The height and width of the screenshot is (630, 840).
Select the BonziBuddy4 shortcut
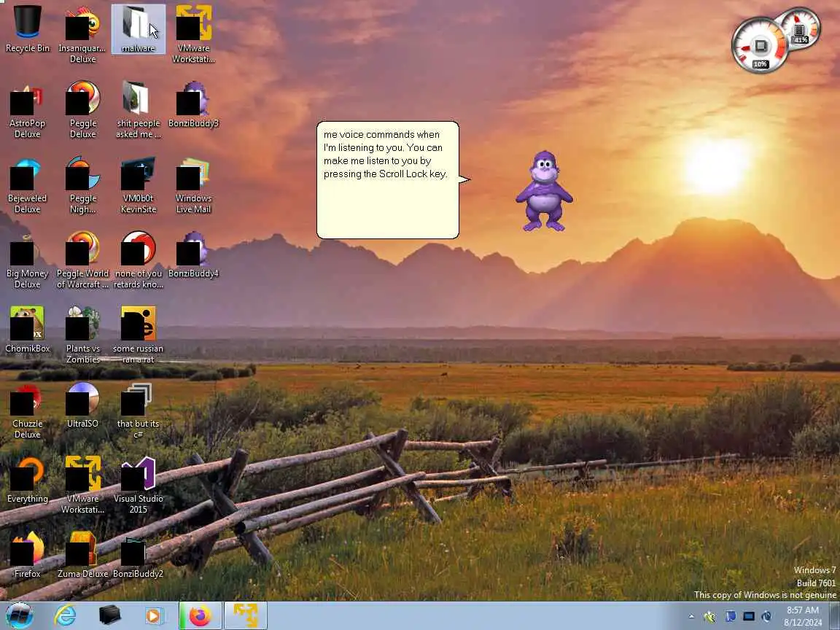193,255
